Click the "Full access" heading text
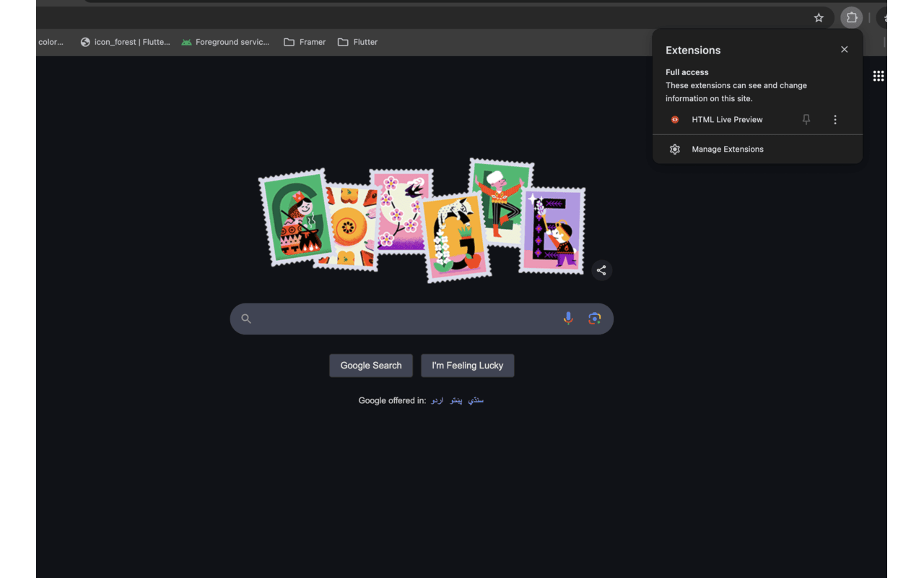Screen dimensions: 924x578 pyautogui.click(x=687, y=72)
